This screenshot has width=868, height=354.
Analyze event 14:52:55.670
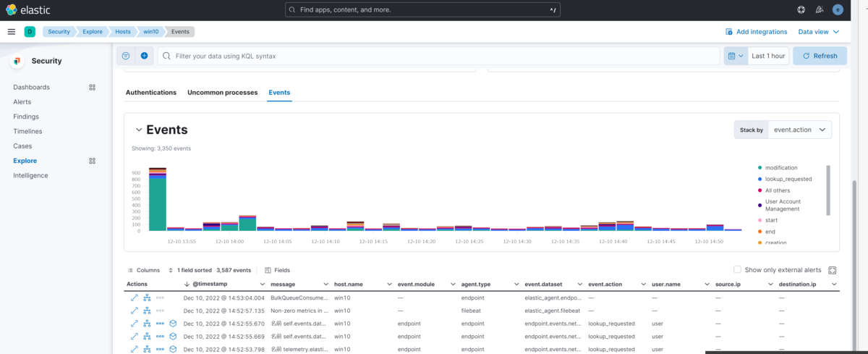pos(147,323)
